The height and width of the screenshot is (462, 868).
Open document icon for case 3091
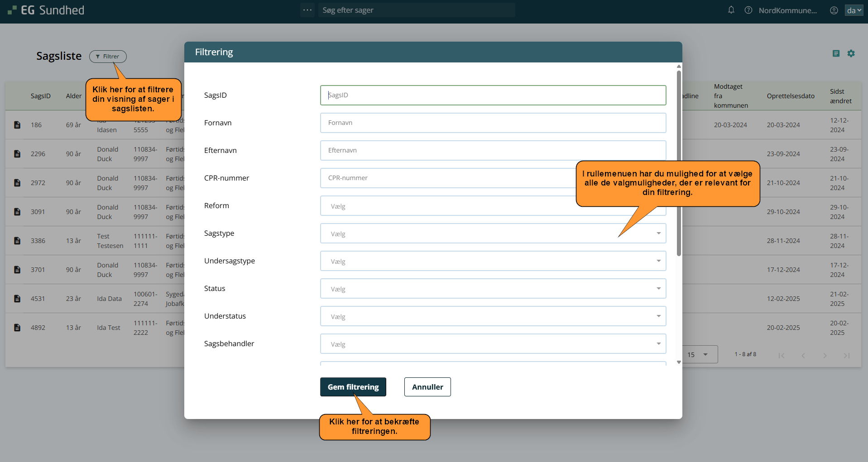[x=17, y=212]
